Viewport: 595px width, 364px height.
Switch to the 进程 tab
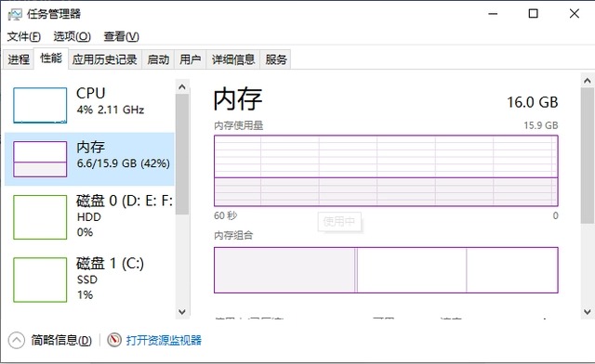point(19,59)
